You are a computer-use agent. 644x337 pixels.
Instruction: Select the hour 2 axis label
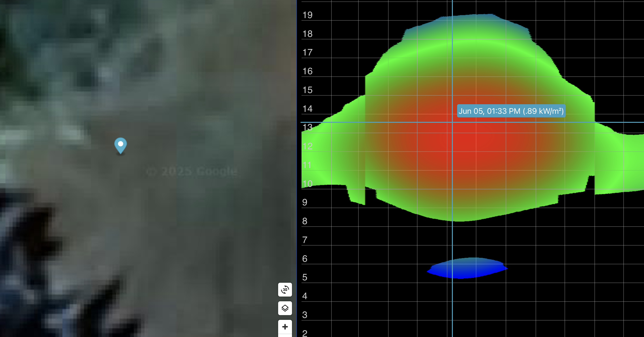pyautogui.click(x=305, y=333)
